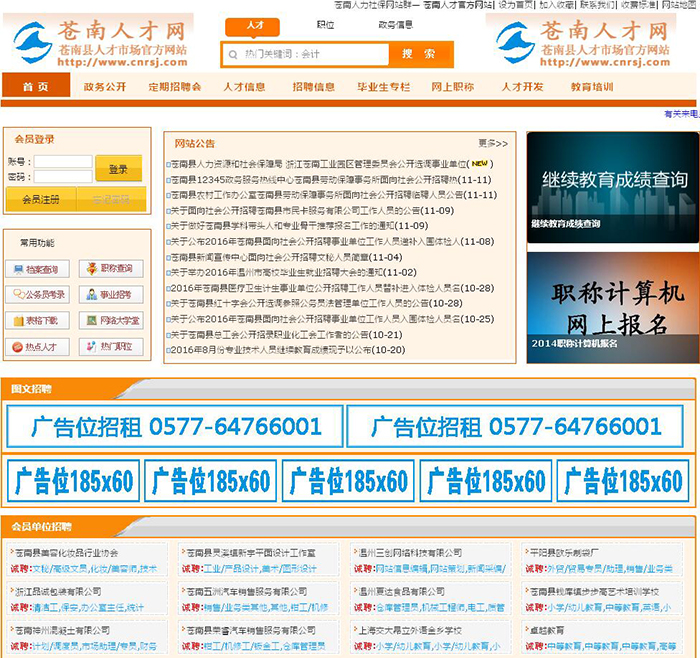
Task: Open the 继续教育成绩查询 banner
Action: [612, 187]
